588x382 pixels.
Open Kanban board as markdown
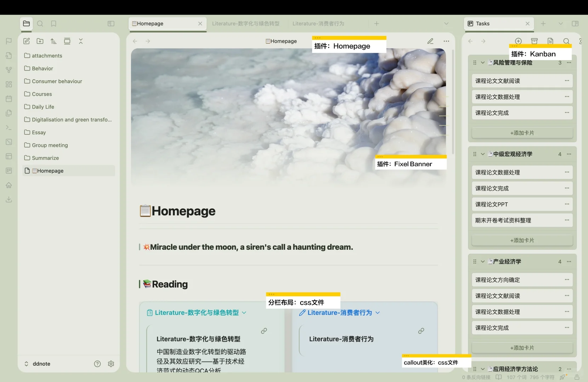[550, 41]
